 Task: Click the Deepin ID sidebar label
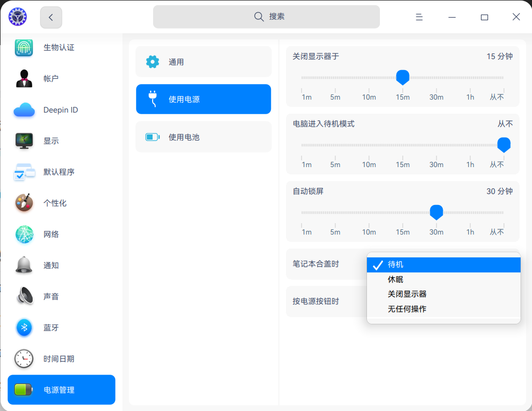click(x=61, y=110)
